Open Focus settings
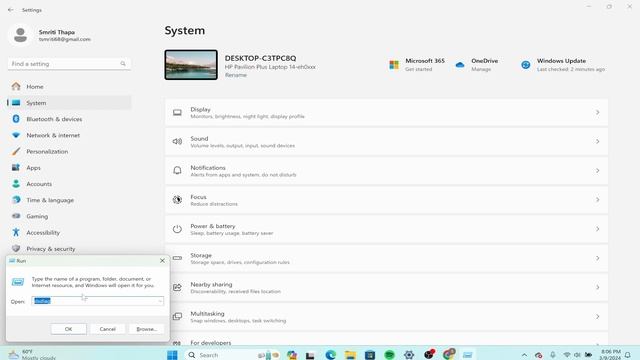This screenshot has width=640, height=360. [387, 200]
